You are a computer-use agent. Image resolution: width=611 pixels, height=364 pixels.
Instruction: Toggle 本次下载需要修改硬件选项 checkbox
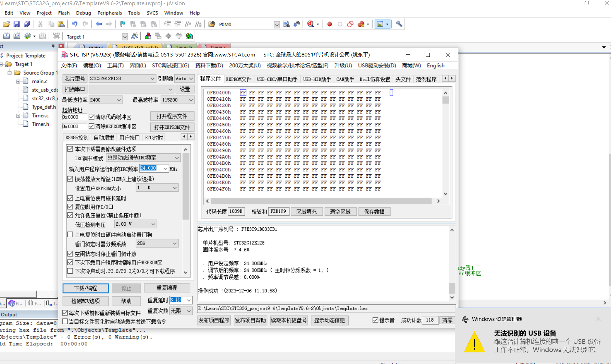pos(70,149)
